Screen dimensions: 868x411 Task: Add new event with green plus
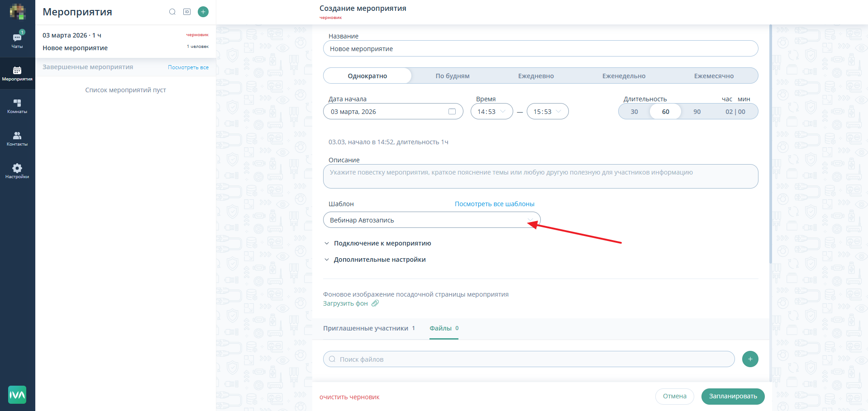coord(203,12)
